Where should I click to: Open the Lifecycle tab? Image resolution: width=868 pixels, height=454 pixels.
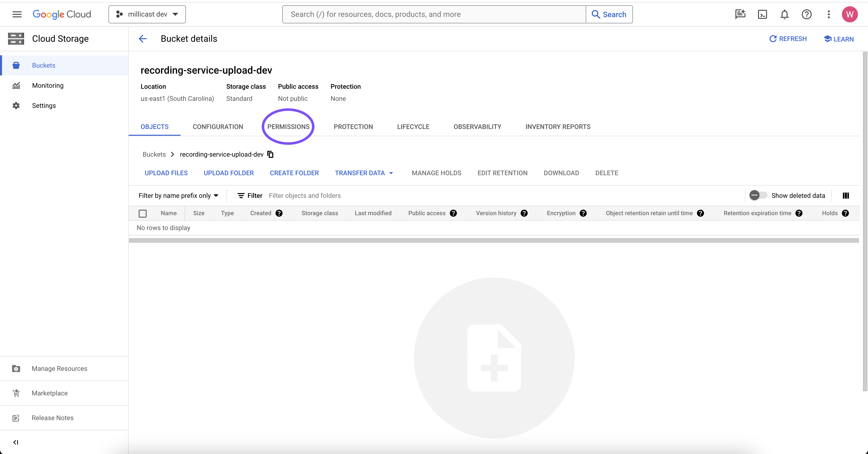(413, 127)
